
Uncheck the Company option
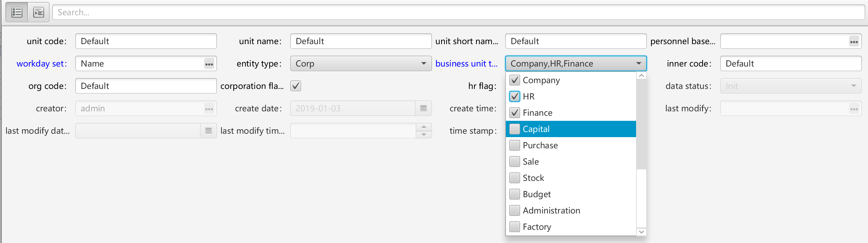515,80
